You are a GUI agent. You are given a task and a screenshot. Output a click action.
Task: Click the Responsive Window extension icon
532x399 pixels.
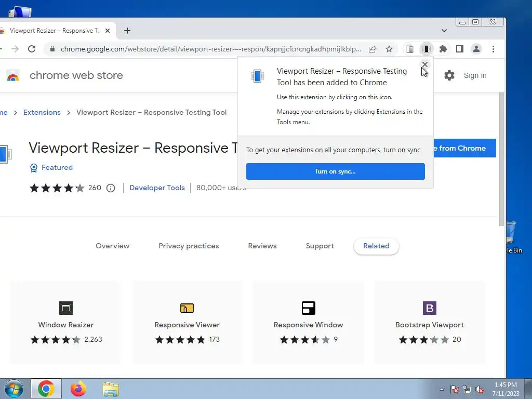click(x=309, y=308)
